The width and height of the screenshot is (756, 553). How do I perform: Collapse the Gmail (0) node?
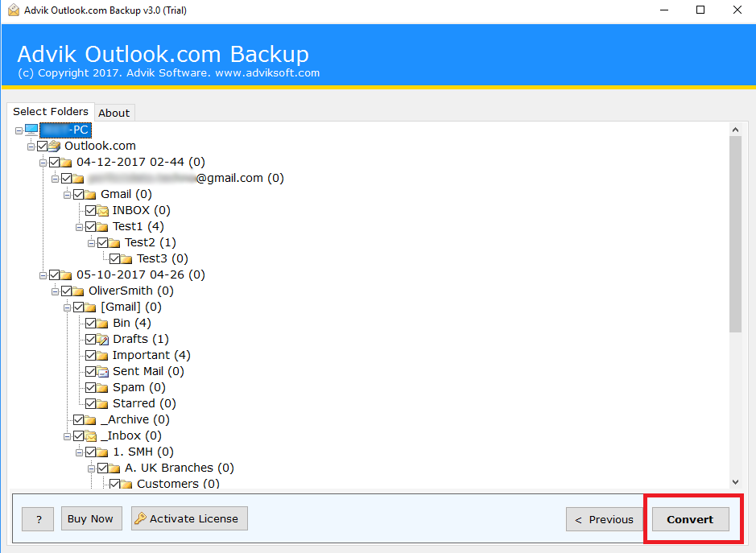point(67,196)
